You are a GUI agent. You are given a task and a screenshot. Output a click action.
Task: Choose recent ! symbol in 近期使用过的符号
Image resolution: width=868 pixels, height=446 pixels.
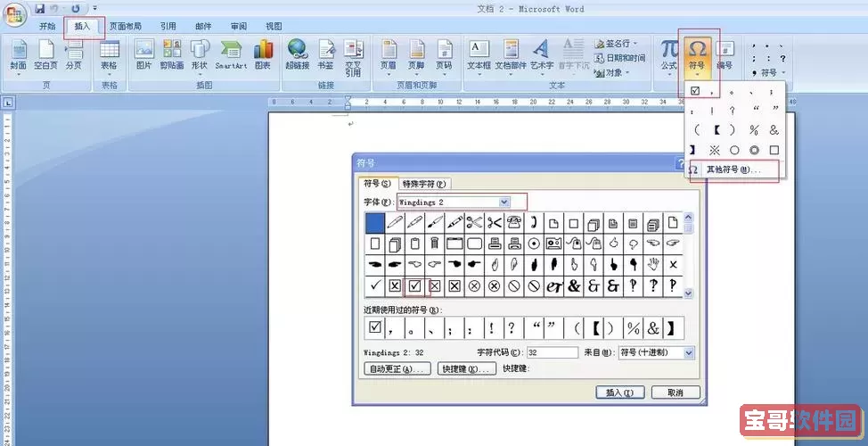pos(492,327)
